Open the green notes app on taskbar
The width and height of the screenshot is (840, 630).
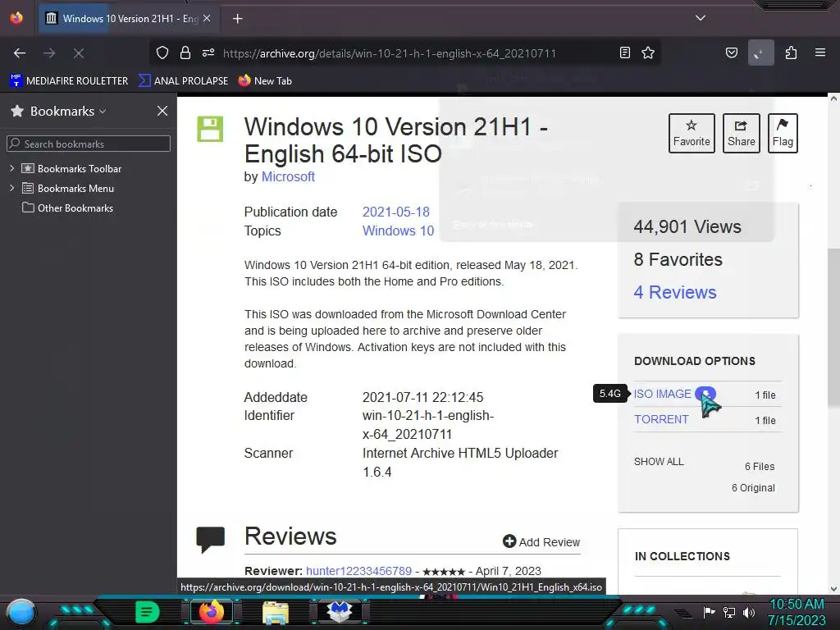point(148,612)
